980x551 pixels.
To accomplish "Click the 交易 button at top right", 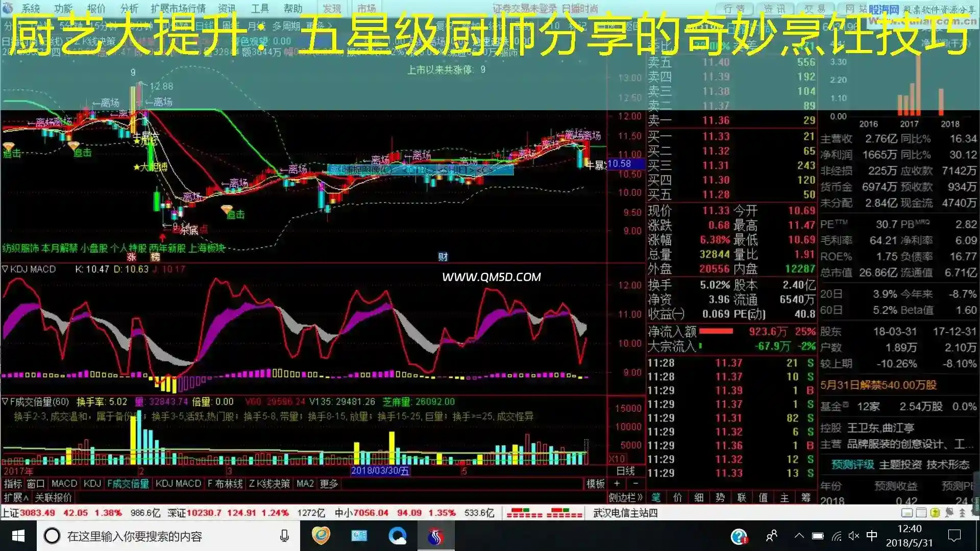I will [815, 8].
